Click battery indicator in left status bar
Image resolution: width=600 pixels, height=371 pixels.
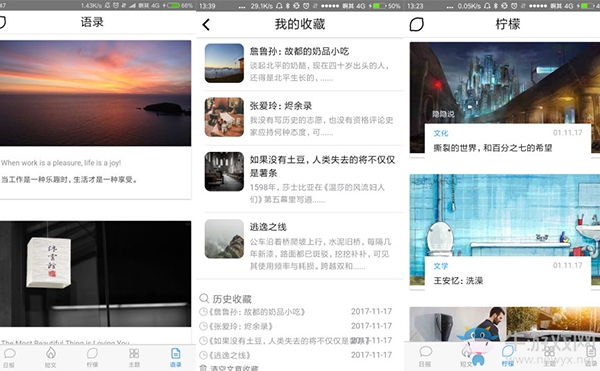tap(173, 5)
